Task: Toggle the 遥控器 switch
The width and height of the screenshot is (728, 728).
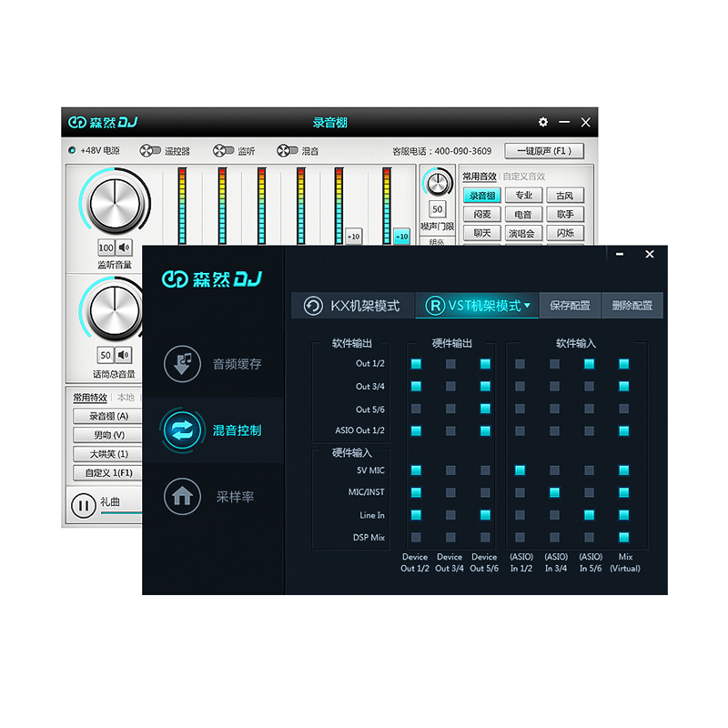Action: point(150,151)
